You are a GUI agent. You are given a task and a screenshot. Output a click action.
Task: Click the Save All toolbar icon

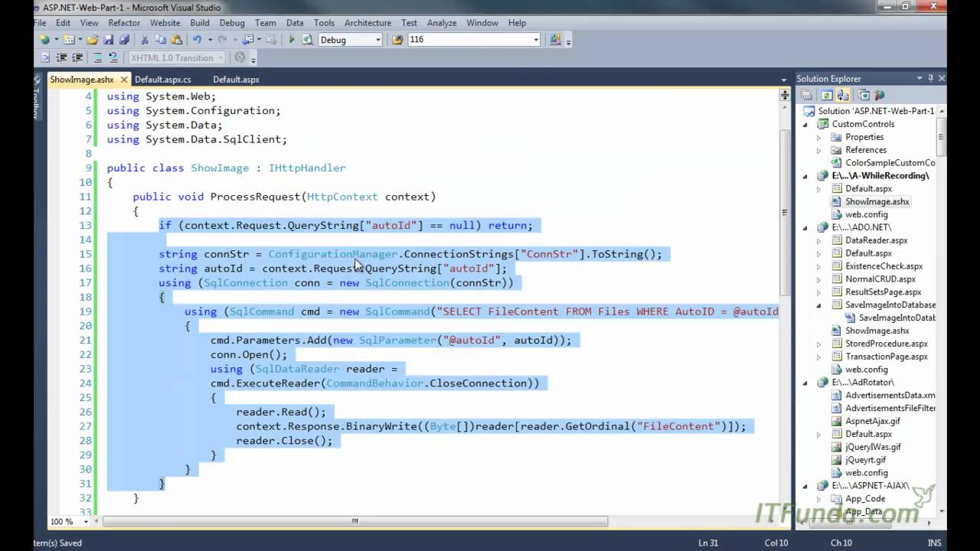(x=124, y=40)
